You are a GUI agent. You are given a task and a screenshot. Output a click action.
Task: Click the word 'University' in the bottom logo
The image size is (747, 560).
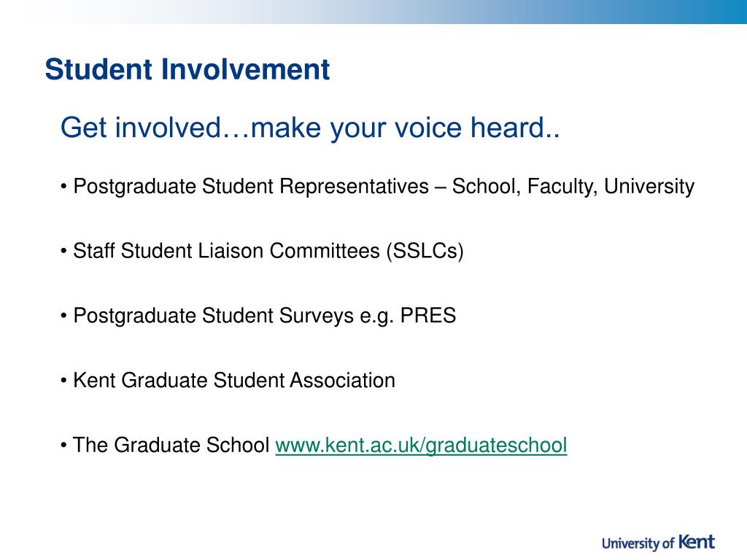(x=631, y=543)
